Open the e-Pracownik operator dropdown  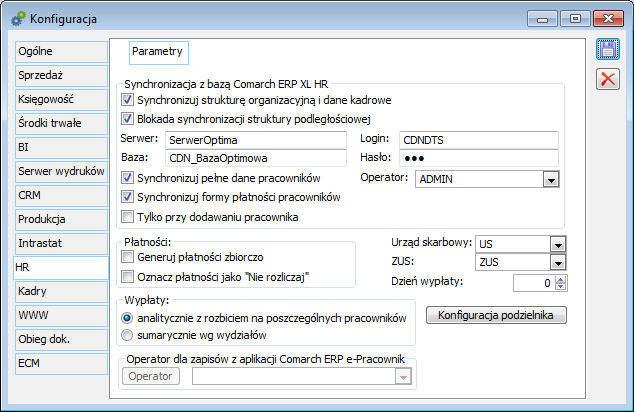[403, 376]
